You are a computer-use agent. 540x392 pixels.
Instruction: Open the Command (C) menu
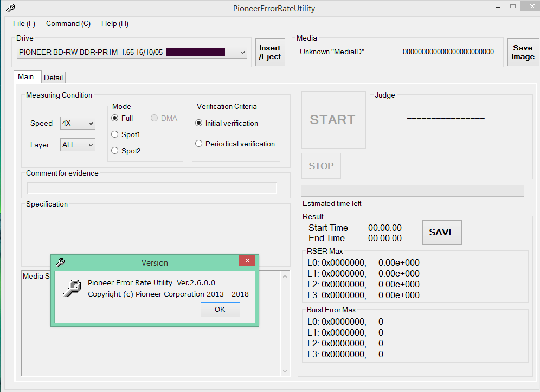coord(68,23)
